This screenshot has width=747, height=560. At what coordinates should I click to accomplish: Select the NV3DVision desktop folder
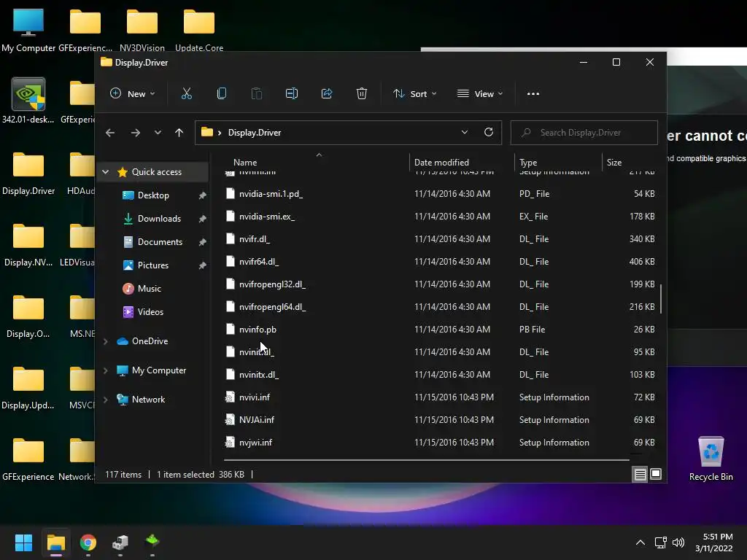(x=142, y=29)
